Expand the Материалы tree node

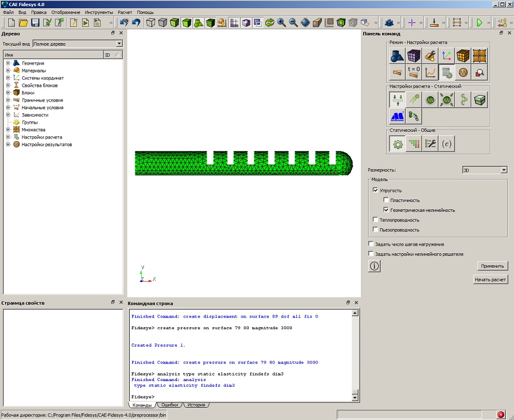coord(8,70)
